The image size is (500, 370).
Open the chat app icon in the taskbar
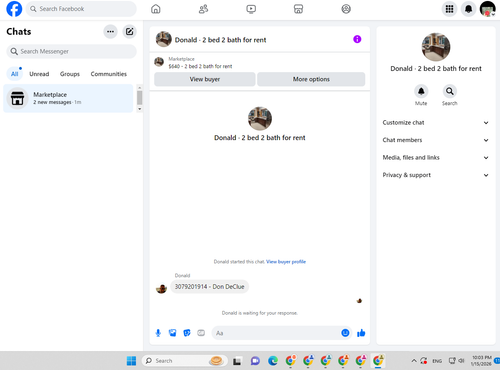(x=255, y=361)
